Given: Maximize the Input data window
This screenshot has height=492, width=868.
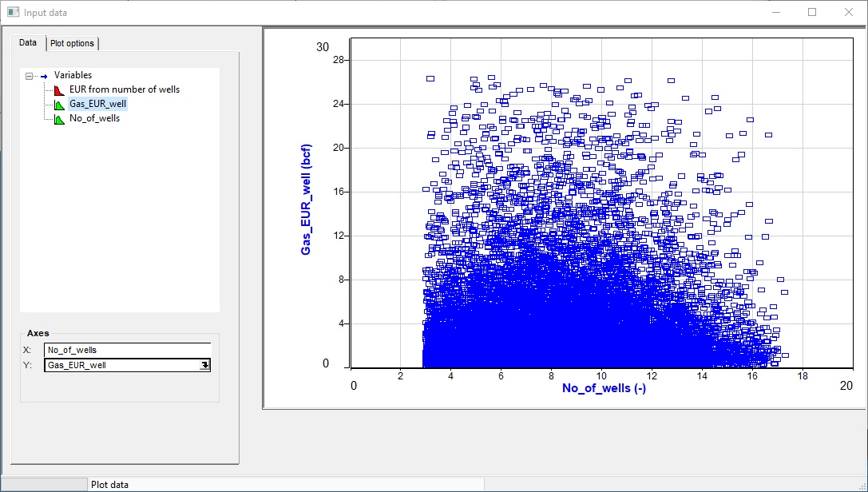Looking at the screenshot, I should [812, 12].
